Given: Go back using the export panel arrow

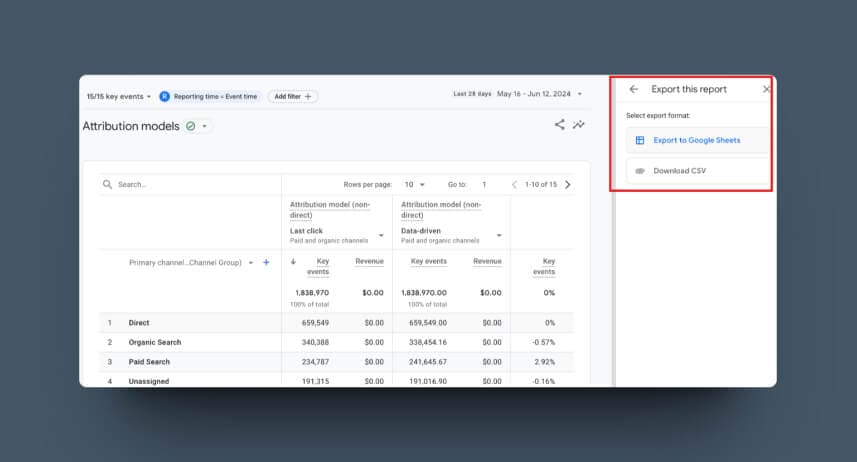Looking at the screenshot, I should pos(633,89).
